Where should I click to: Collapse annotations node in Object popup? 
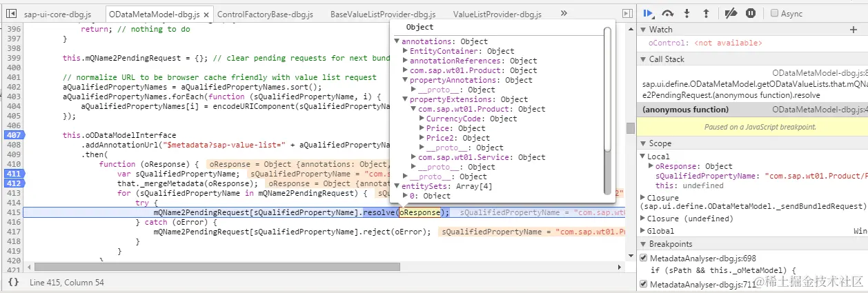point(397,41)
